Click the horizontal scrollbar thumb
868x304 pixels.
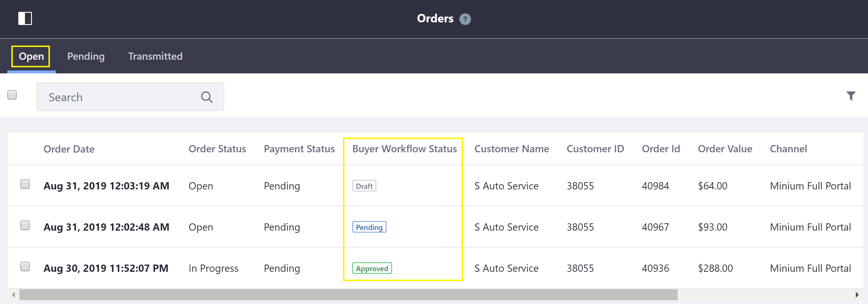(349, 295)
